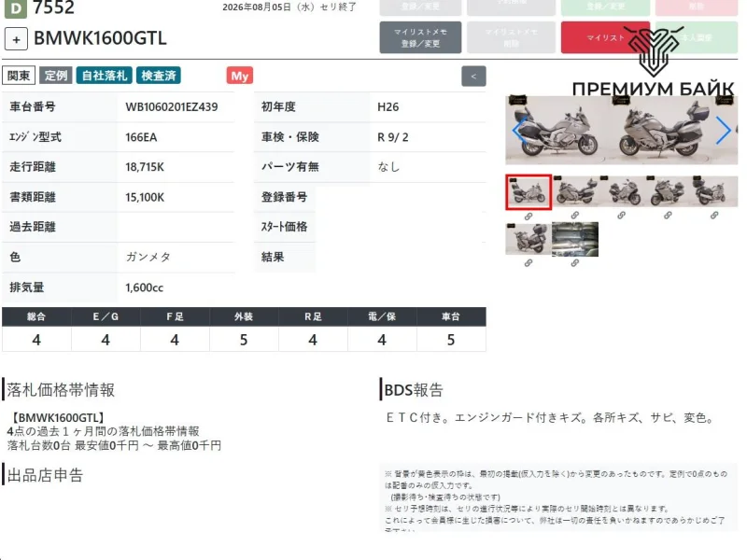
Task: Click the plus expand button beside BMWK1600GTL
Action: [x=16, y=39]
